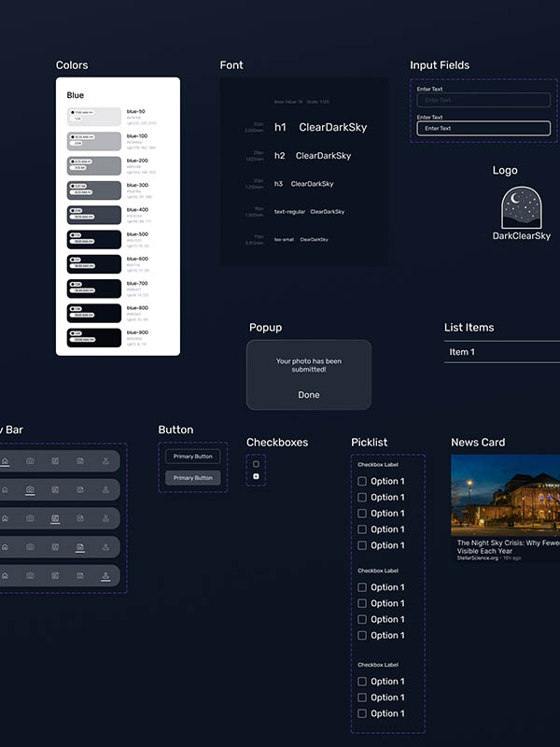Click the StellarScience.org news source text
The image size is (560, 747).
point(478,557)
